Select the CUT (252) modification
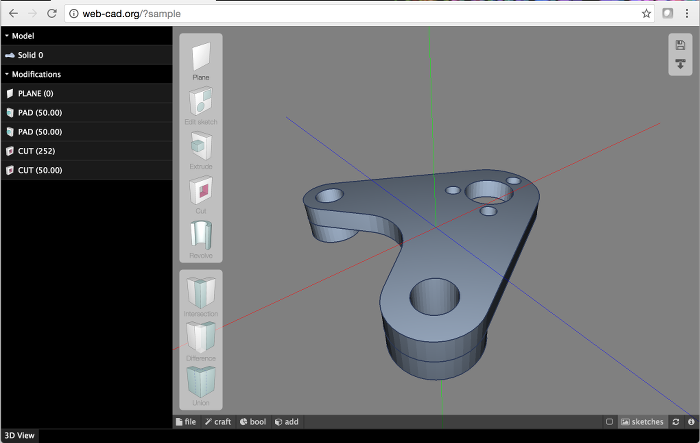700x443 pixels. tap(36, 151)
